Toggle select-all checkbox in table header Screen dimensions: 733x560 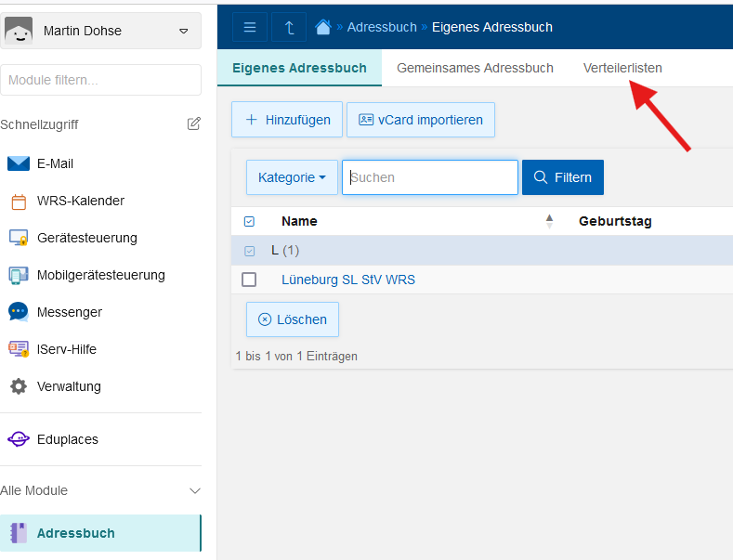[x=248, y=221]
